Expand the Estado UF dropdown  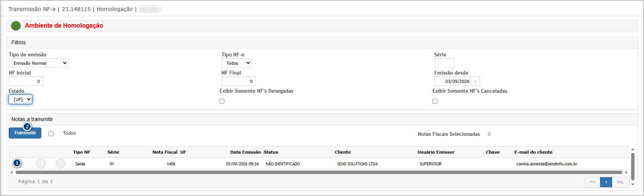point(20,100)
